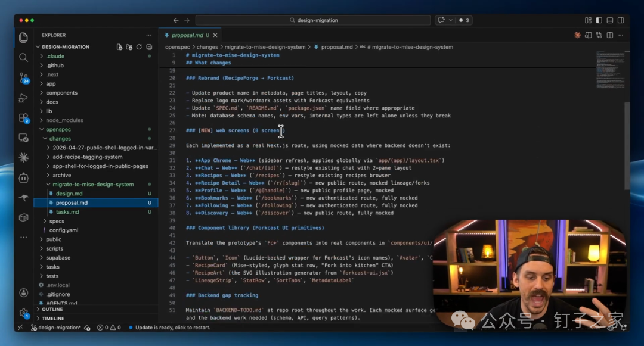
Task: Open the Search view in activity bar
Action: (23, 57)
